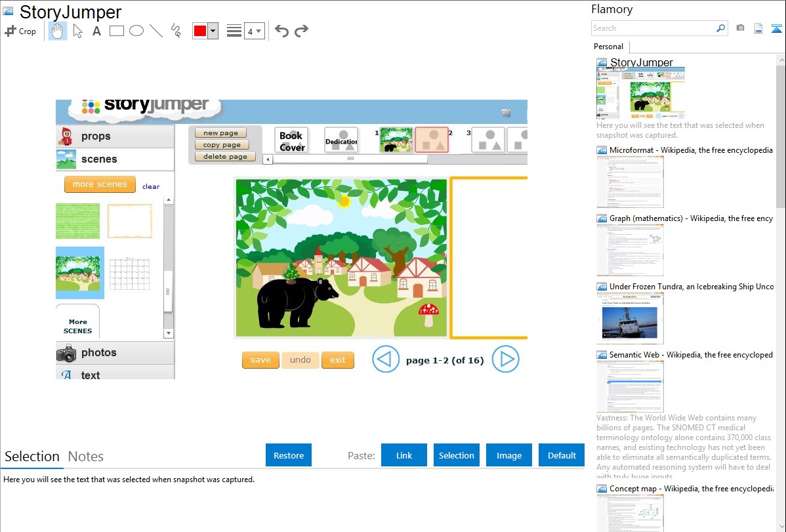Open the Notes tab
This screenshot has width=786, height=532.
(86, 457)
